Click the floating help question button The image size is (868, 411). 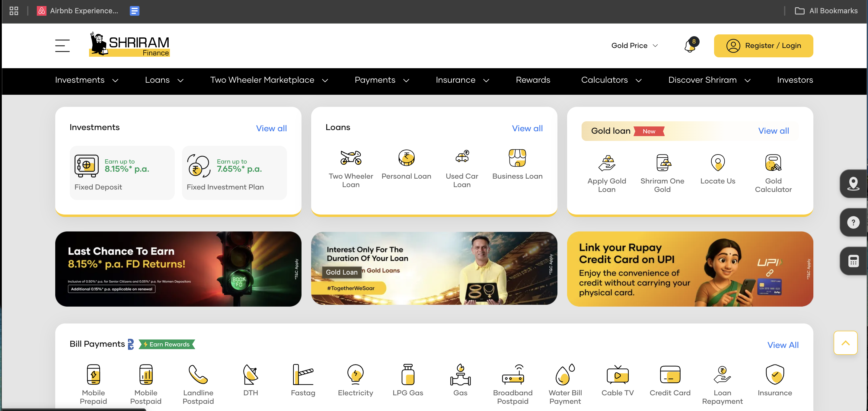click(853, 222)
